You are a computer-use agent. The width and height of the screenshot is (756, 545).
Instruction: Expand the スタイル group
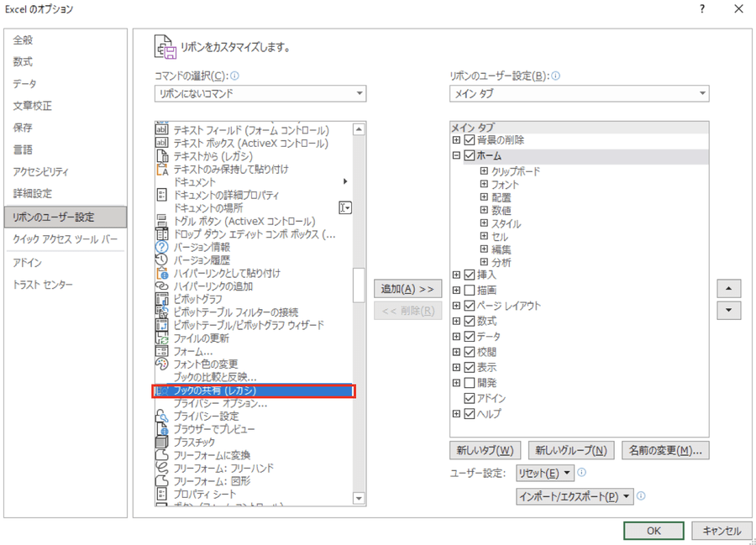(484, 223)
